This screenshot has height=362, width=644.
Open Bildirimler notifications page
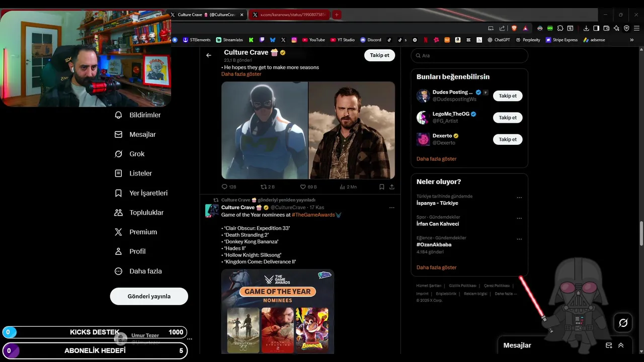[138, 115]
